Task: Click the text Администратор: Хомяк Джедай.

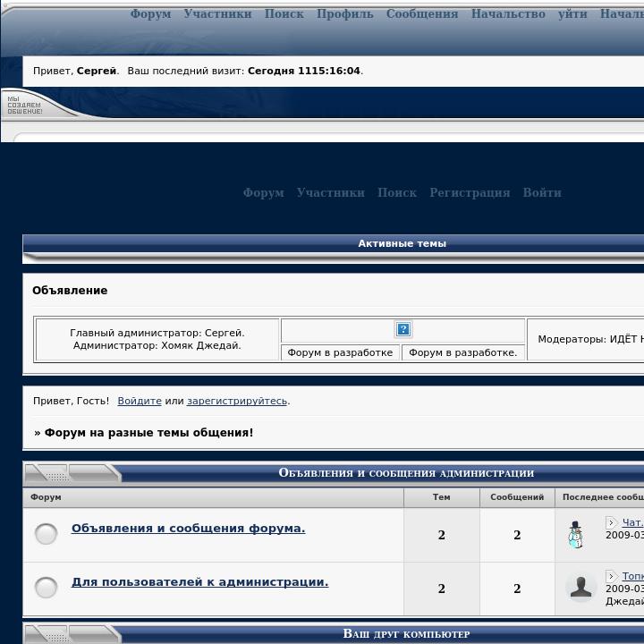Action: pos(157,345)
